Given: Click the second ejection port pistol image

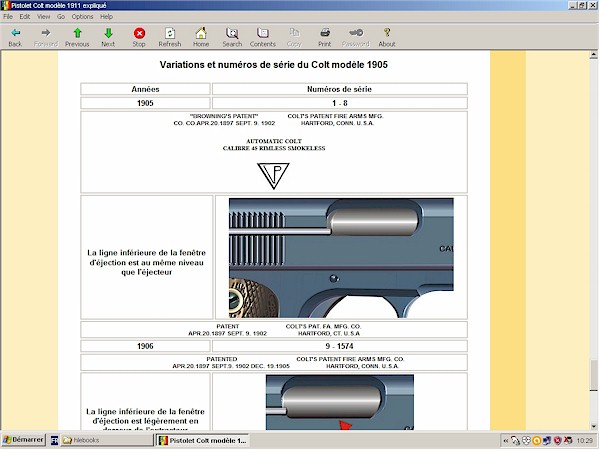Looking at the screenshot, I should pyautogui.click(x=340, y=402).
